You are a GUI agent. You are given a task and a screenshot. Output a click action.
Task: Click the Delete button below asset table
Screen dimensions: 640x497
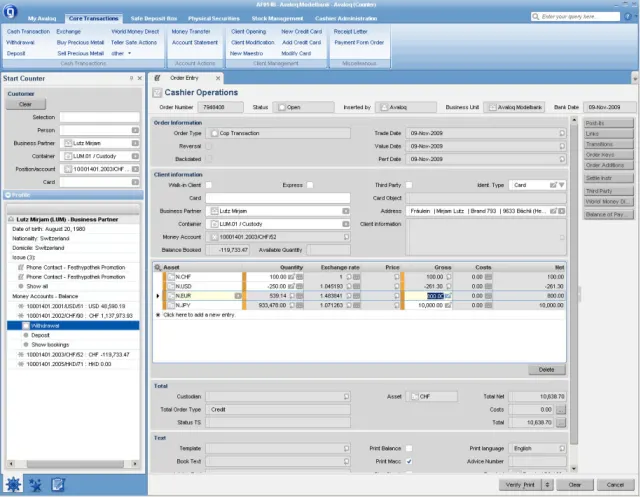[546, 369]
